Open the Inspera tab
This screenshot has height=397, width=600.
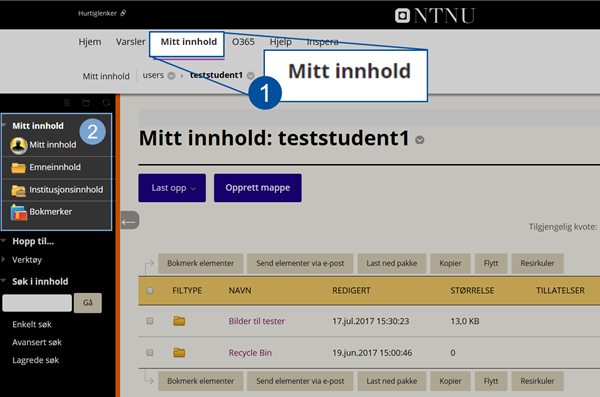[x=323, y=42]
